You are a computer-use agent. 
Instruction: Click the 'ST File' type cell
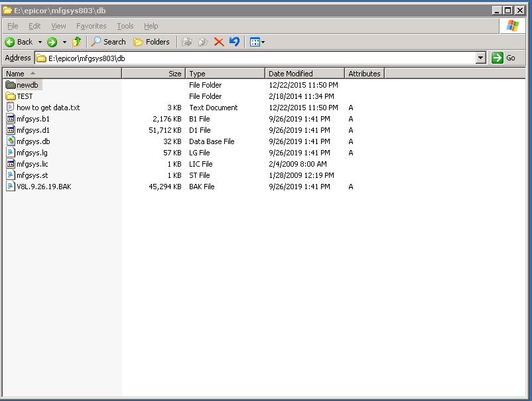200,175
